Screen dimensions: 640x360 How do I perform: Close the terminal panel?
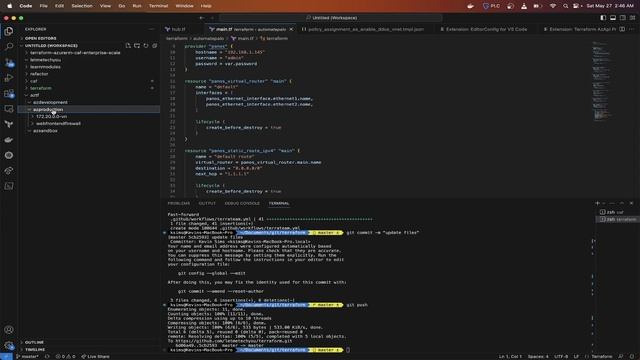pyautogui.click(x=631, y=203)
